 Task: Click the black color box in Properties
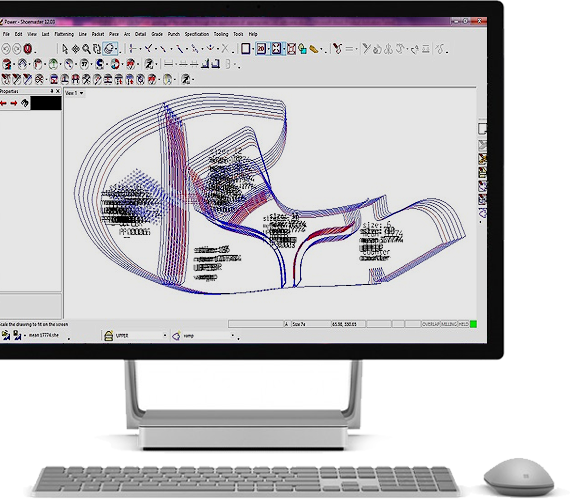46,103
